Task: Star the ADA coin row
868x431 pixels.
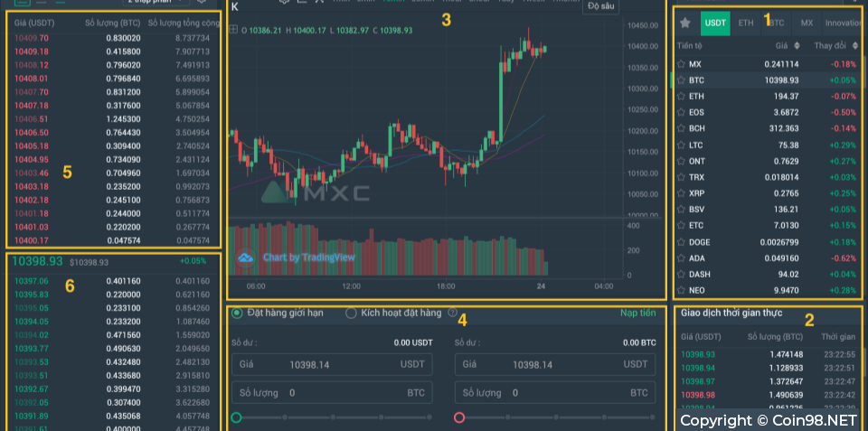Action: (x=681, y=258)
